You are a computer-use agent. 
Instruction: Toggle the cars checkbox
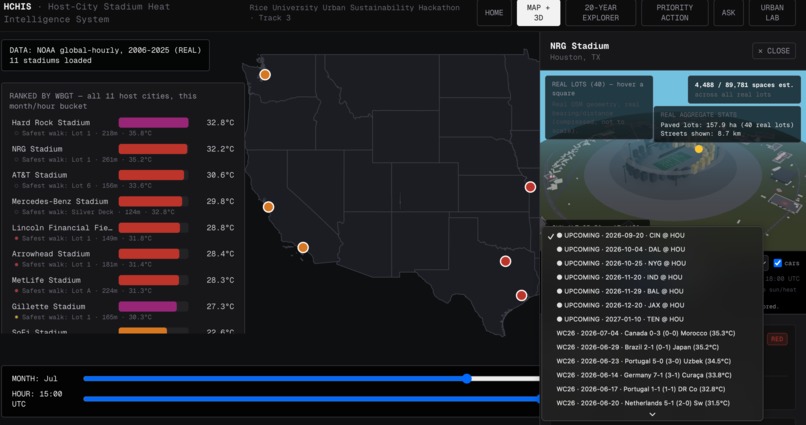coord(778,263)
